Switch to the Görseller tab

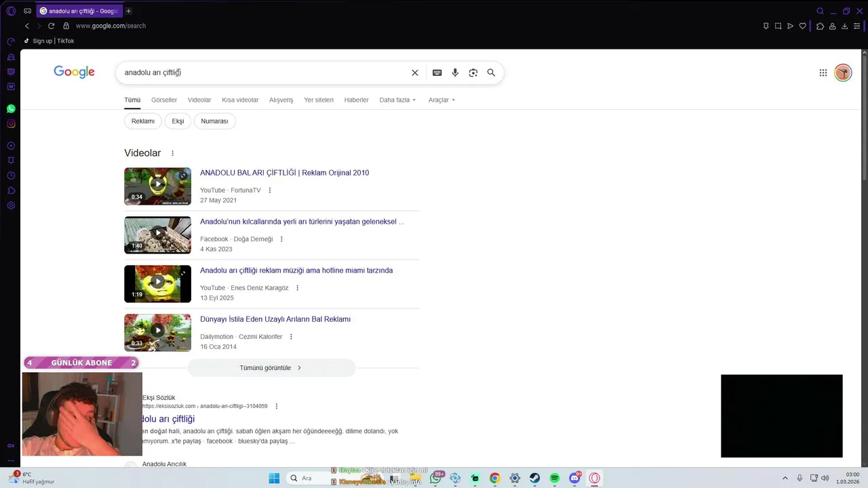click(x=164, y=100)
